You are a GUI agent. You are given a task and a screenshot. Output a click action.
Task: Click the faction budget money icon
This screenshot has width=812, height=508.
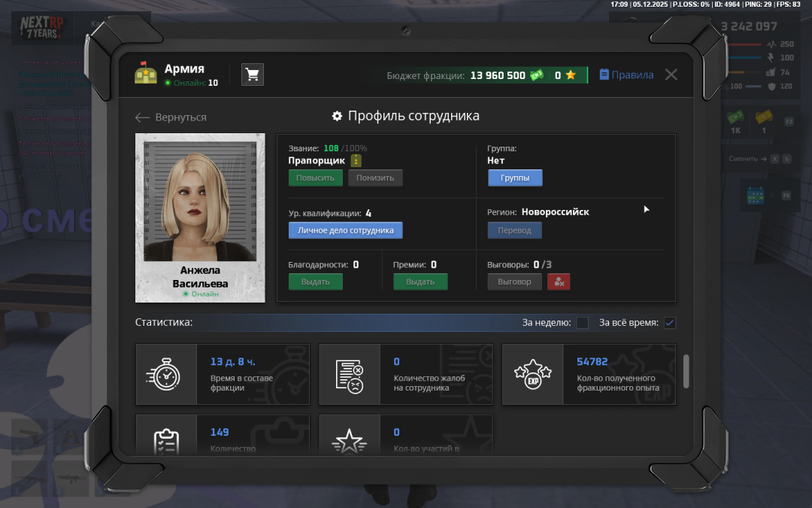(x=537, y=75)
